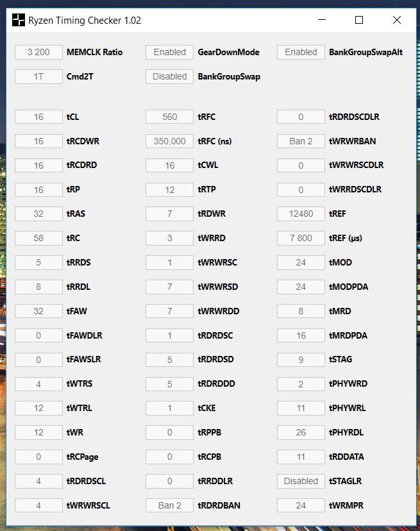
Task: Click the tWRWRSC value field
Action: point(170,262)
